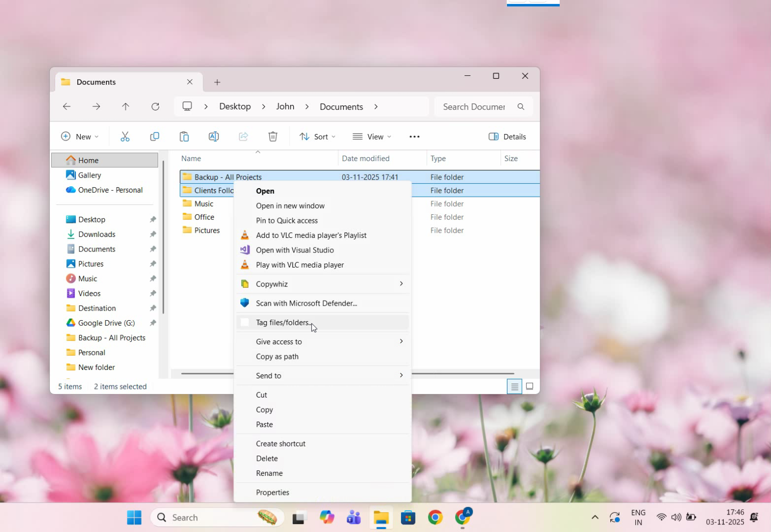Click inside the Search Documents box
This screenshot has height=532, width=771.
click(x=473, y=106)
